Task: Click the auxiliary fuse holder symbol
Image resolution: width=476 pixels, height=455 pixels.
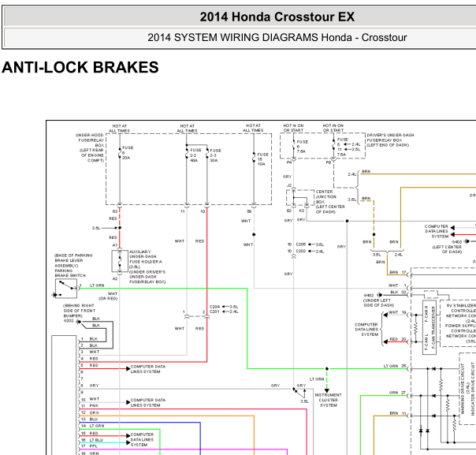Action: (120, 261)
